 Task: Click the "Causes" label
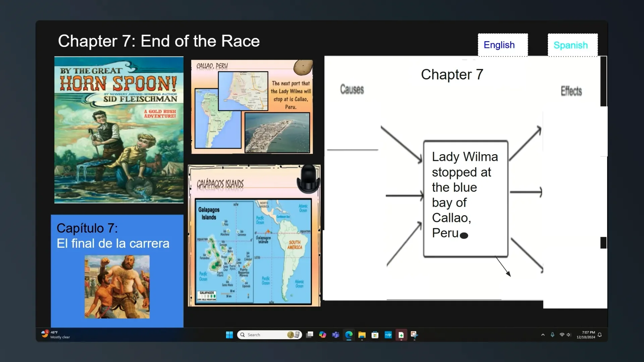[352, 89]
